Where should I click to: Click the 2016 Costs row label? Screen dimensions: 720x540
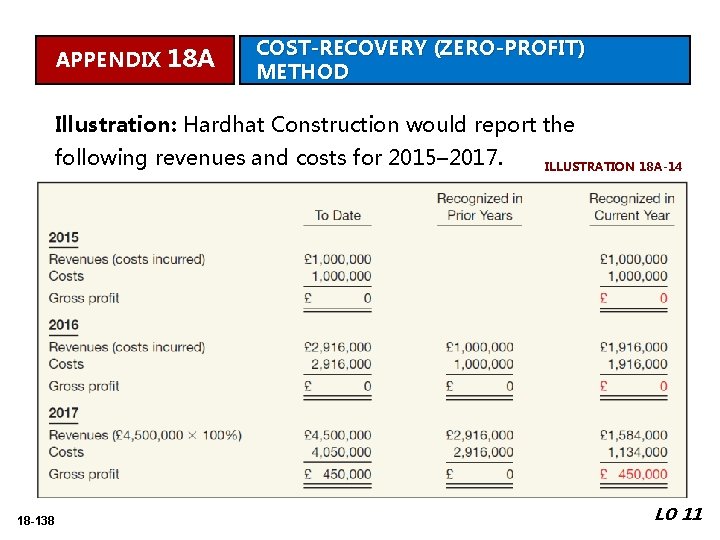click(66, 364)
